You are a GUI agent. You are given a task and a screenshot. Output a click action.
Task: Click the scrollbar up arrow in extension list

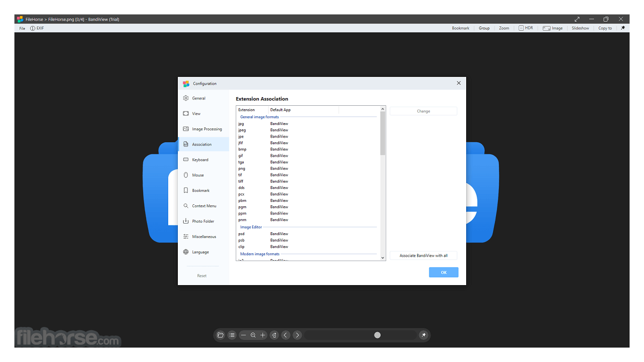click(x=383, y=109)
